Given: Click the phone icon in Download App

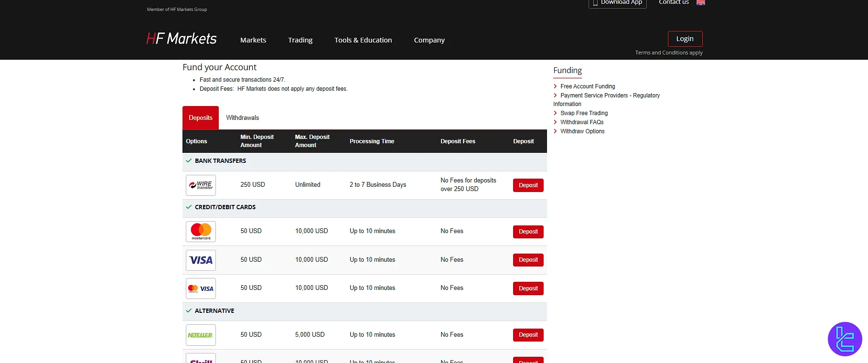Looking at the screenshot, I should tap(595, 2).
